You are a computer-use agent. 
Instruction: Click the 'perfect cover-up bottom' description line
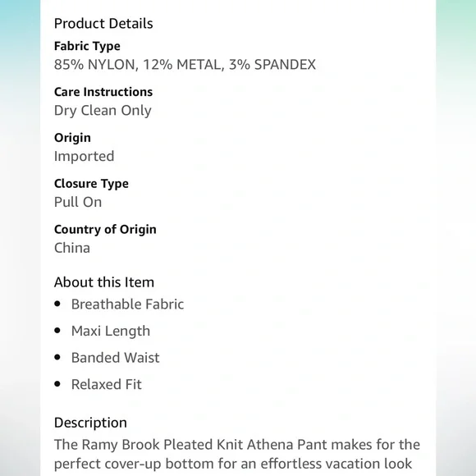point(233,464)
